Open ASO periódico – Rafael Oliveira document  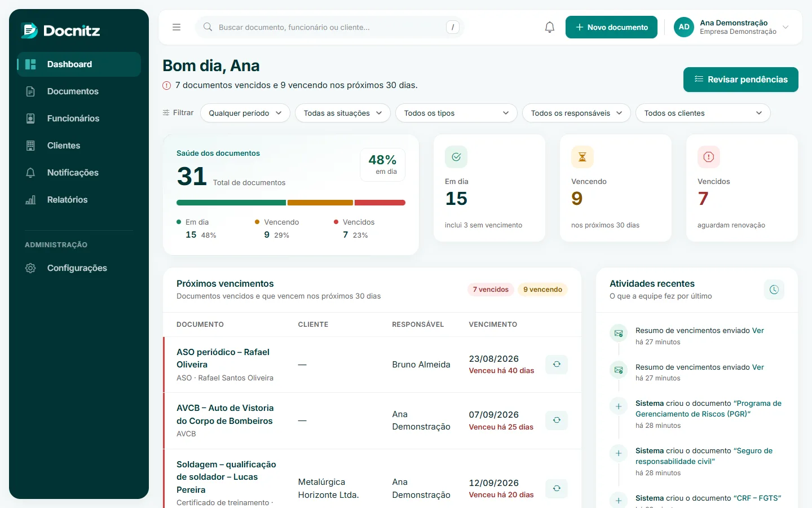coord(223,358)
